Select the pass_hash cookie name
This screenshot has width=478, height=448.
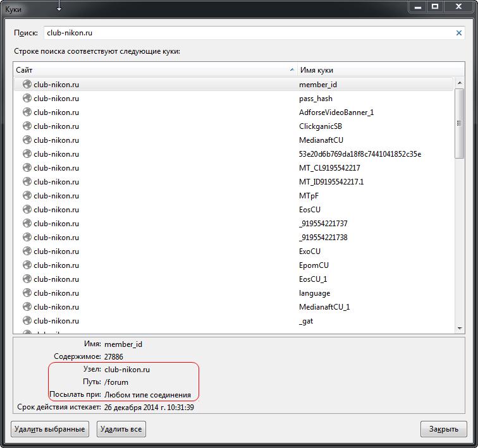(316, 99)
